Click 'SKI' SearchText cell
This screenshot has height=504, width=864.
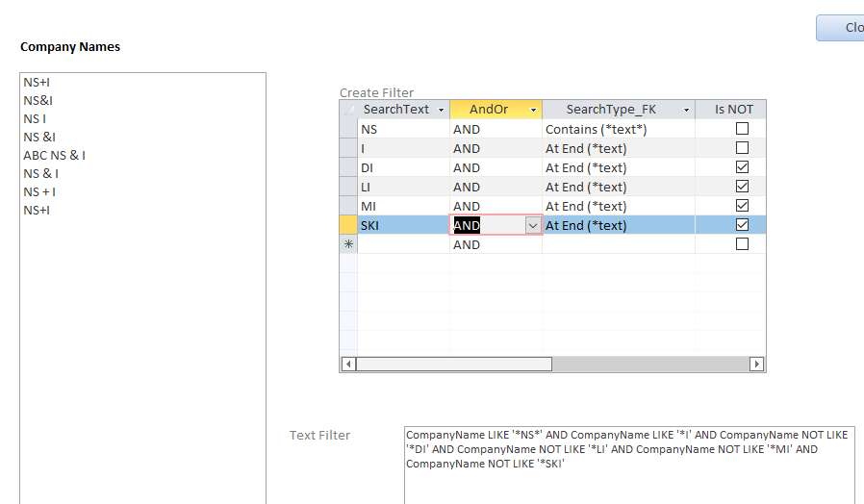pos(403,225)
